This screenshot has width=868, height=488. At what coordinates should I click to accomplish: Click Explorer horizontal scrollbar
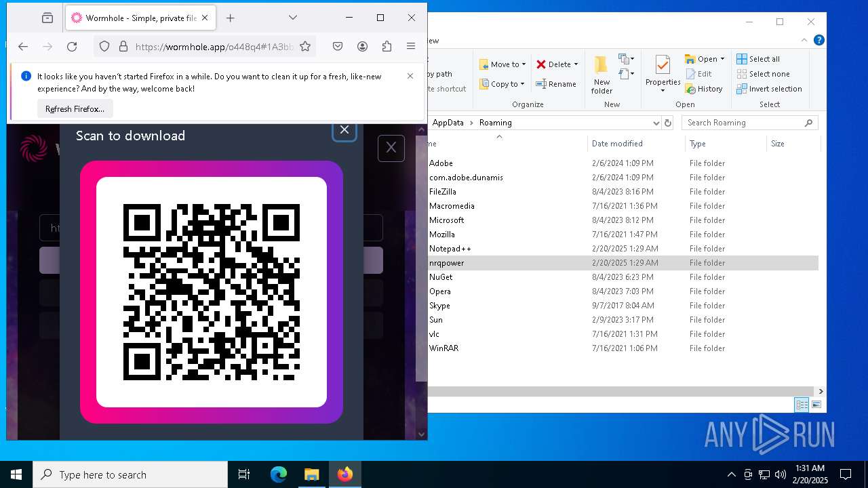tap(621, 391)
